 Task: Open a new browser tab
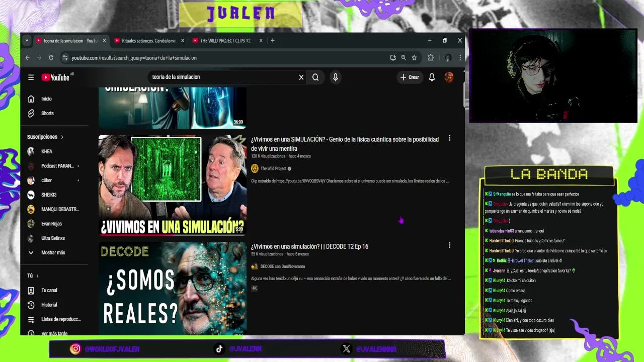273,41
